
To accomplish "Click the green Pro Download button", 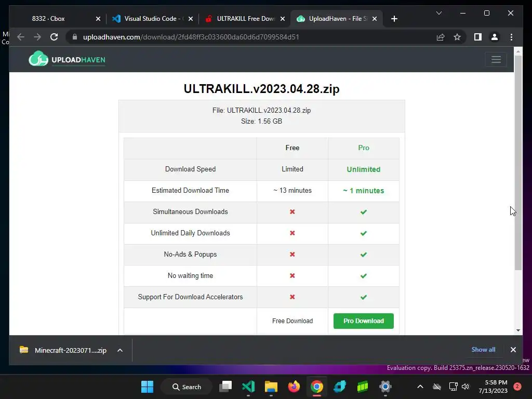I will [363, 321].
